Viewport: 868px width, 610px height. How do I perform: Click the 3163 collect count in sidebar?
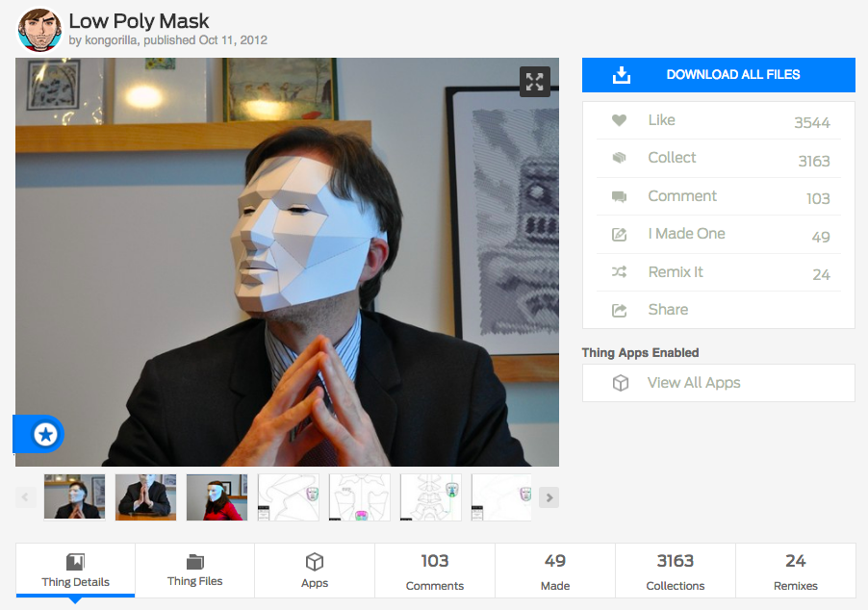click(814, 161)
